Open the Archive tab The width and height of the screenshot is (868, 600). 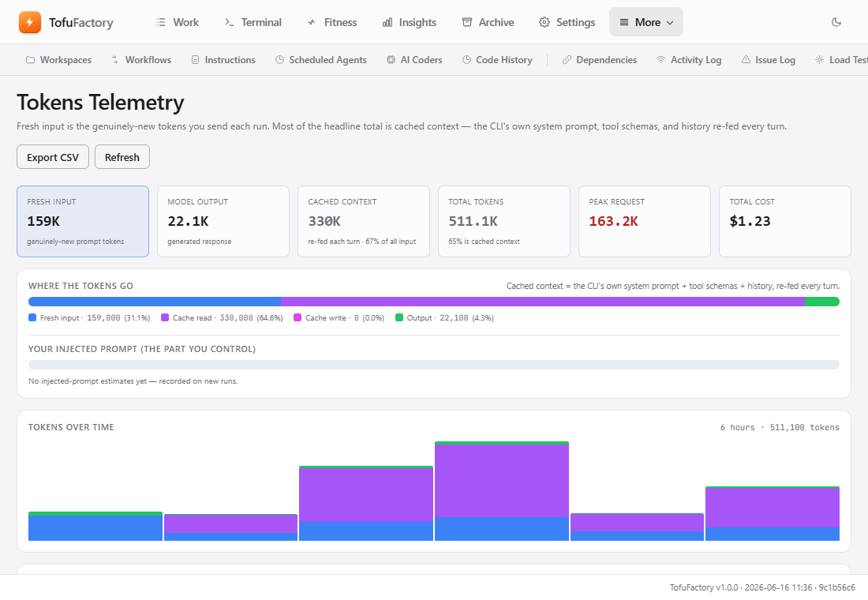click(488, 22)
